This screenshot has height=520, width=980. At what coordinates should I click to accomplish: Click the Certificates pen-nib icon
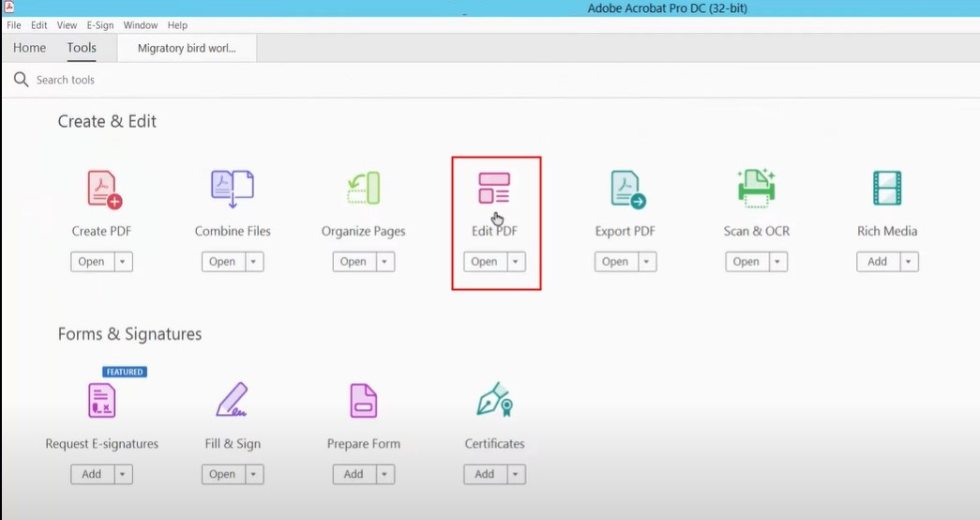point(495,399)
